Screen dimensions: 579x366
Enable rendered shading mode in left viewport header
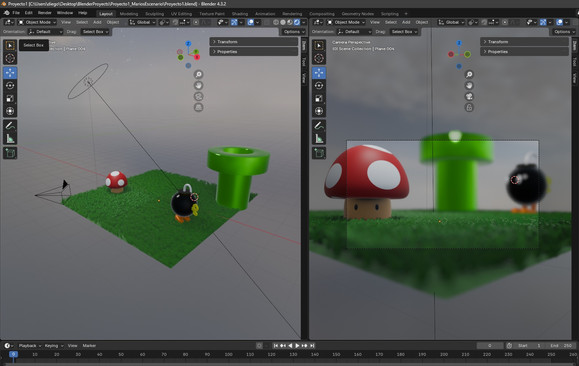click(x=297, y=22)
